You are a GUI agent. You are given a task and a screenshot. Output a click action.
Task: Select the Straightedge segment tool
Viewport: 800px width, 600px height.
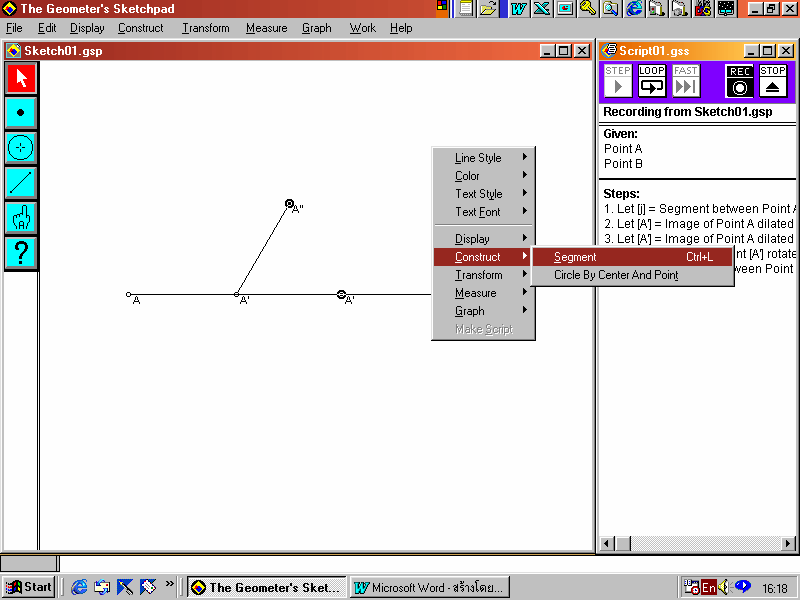(x=21, y=183)
